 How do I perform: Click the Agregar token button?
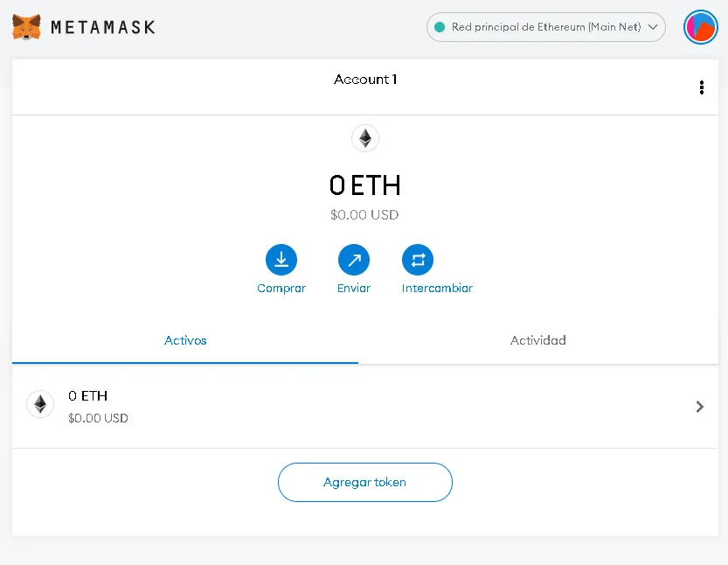tap(365, 482)
